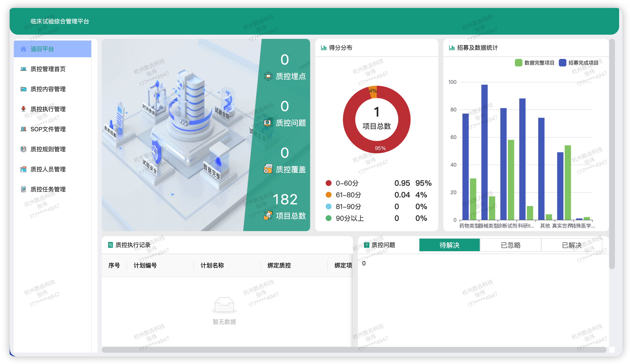Viewport: 630px width, 364px height.
Task: Click the 质控执行管理 red chair icon
Action: (23, 109)
